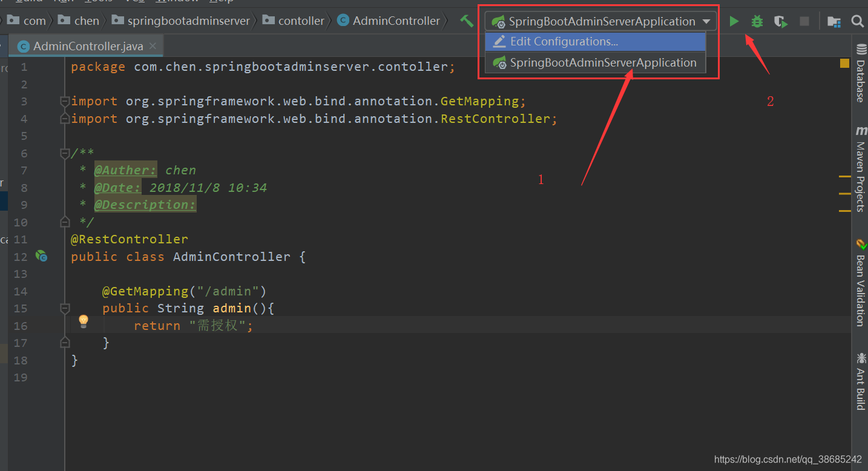Click the comment end fold marker at line 10

(x=65, y=222)
